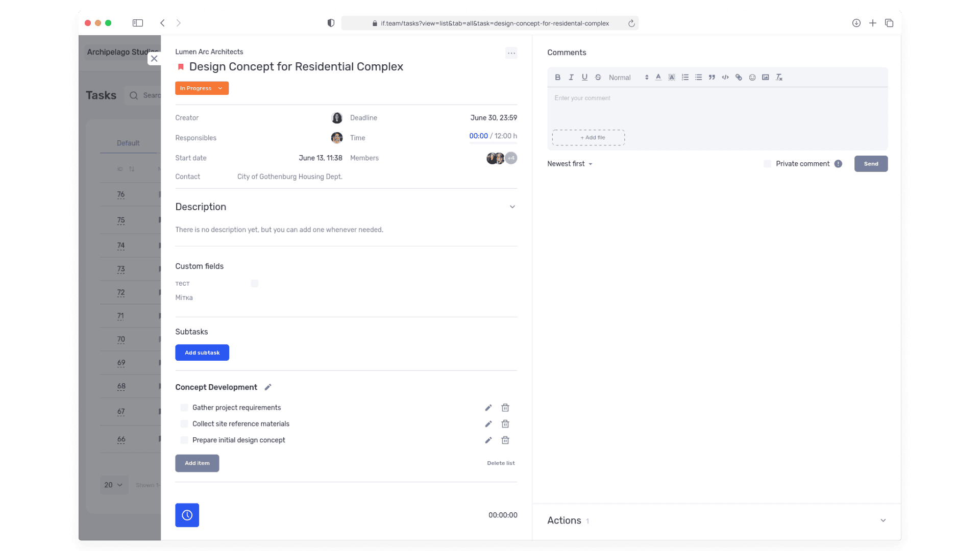Open the Normal text style dropdown
Viewport: 980px width, 551px height.
coord(628,78)
